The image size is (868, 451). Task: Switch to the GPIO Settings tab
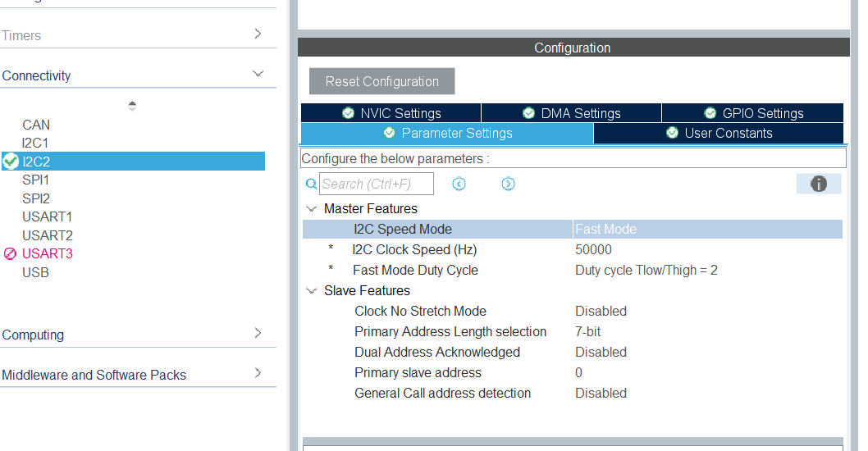pos(753,113)
